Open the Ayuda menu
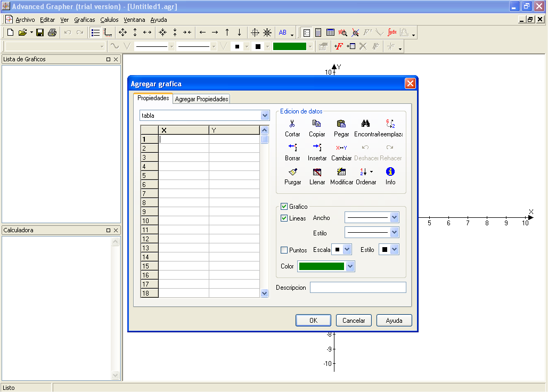The width and height of the screenshot is (548, 392). tap(159, 20)
